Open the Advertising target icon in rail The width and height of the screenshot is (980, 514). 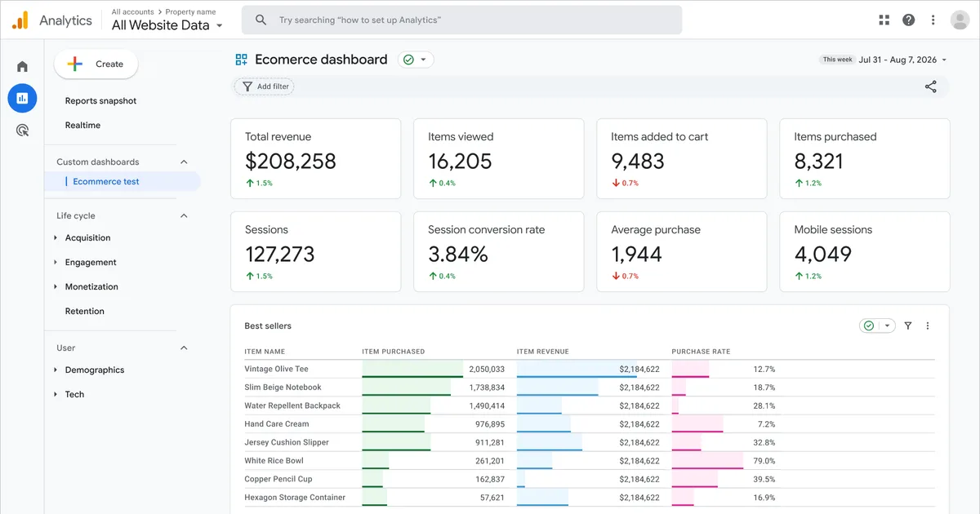point(22,130)
